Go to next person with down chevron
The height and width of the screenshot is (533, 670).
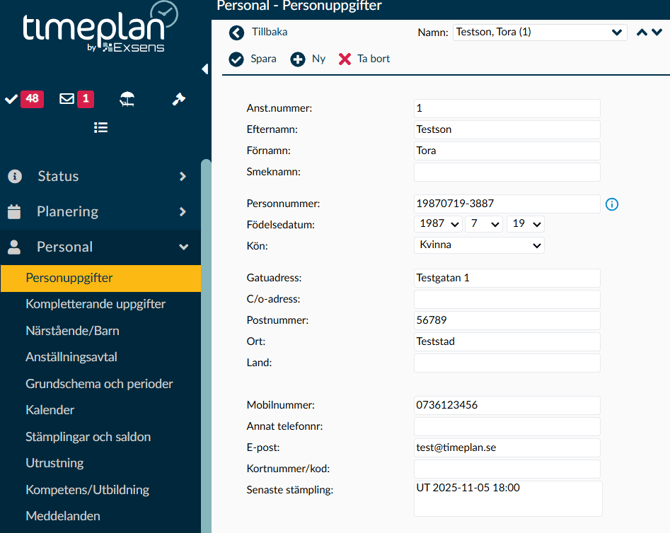pyautogui.click(x=657, y=32)
